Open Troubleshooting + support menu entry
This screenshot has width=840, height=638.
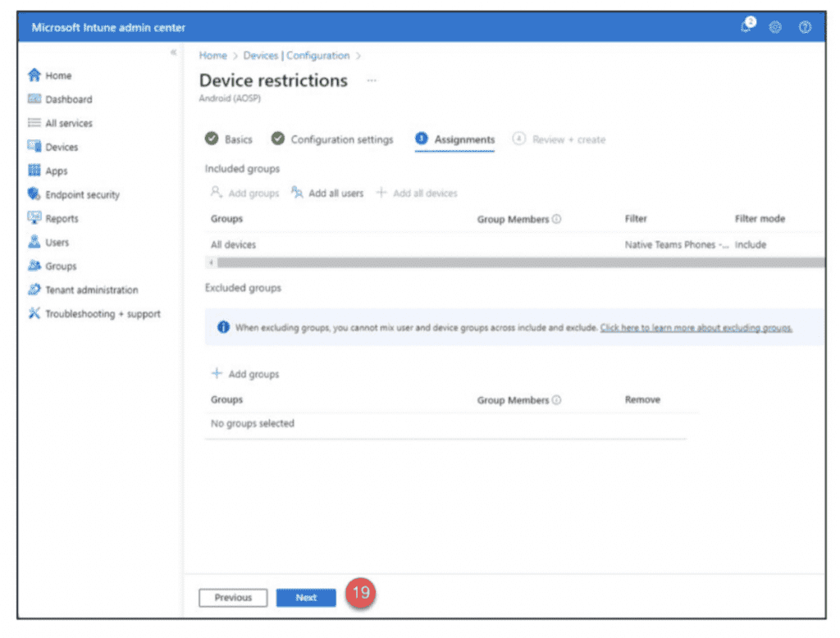tap(103, 314)
